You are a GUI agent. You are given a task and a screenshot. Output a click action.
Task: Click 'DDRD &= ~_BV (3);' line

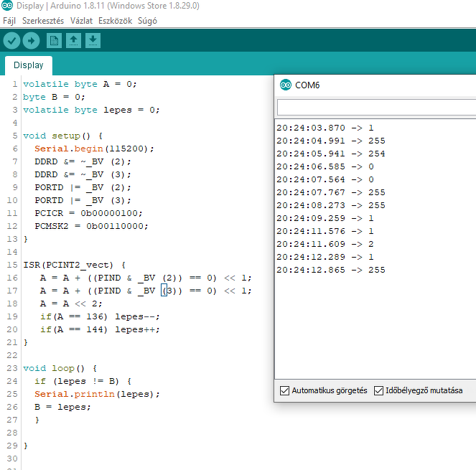pyautogui.click(x=83, y=174)
